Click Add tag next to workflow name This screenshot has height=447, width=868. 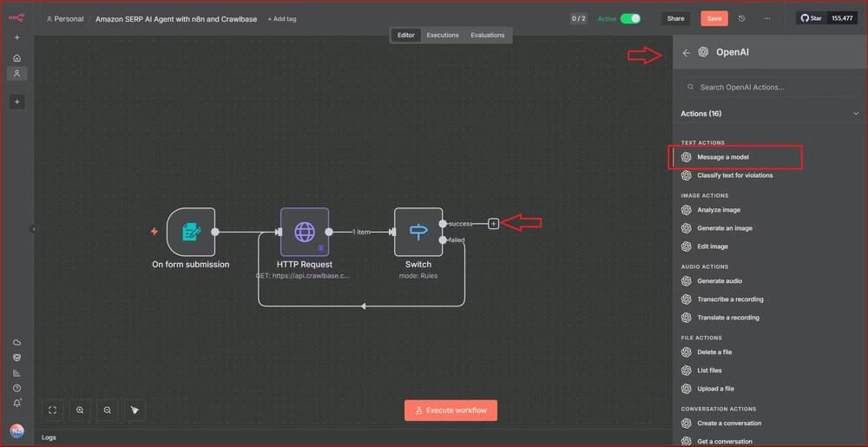click(281, 19)
